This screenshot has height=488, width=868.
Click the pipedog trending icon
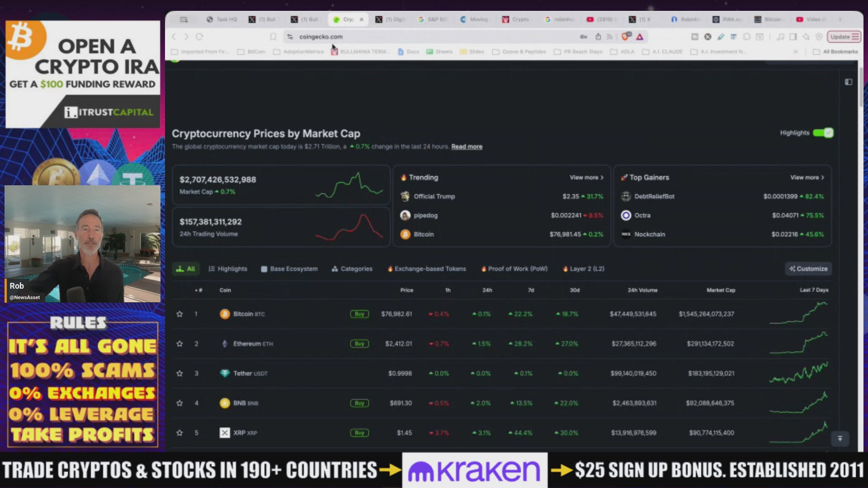click(x=405, y=216)
